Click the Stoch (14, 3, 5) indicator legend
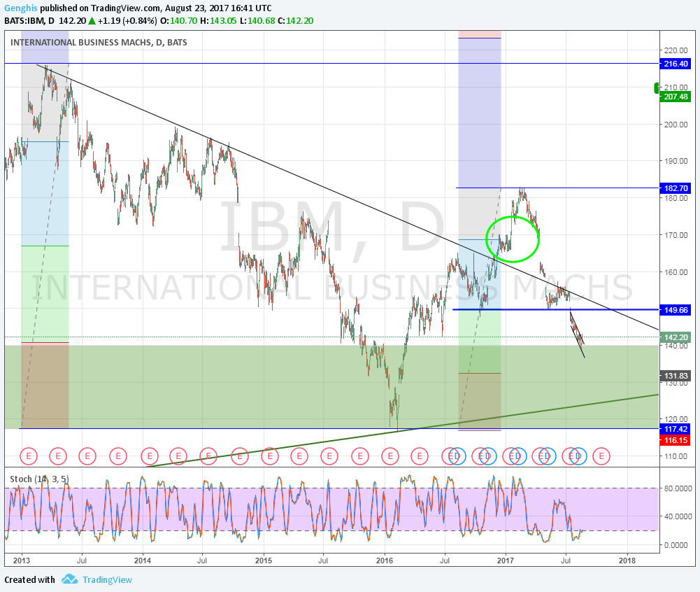Image resolution: width=700 pixels, height=592 pixels. click(39, 479)
